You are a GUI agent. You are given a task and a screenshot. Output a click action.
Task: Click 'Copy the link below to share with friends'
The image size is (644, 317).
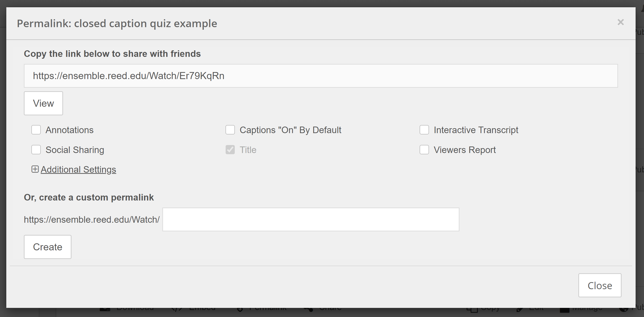click(112, 54)
